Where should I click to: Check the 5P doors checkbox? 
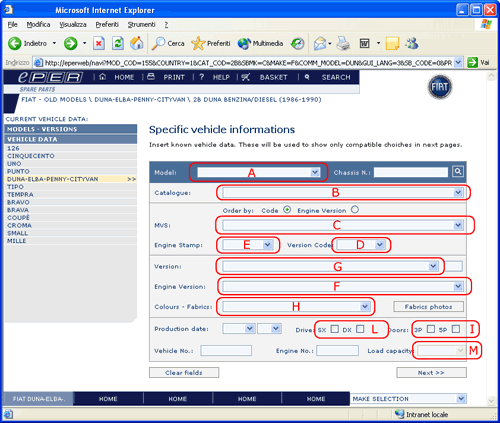point(456,329)
